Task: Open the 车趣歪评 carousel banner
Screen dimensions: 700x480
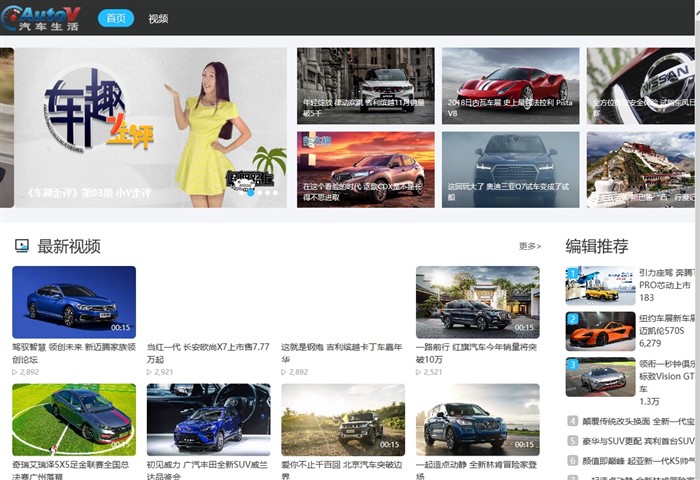Action: [x=151, y=128]
